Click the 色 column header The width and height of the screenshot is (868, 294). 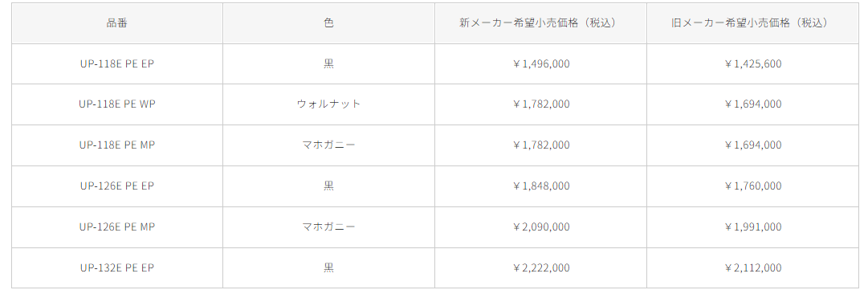[329, 23]
